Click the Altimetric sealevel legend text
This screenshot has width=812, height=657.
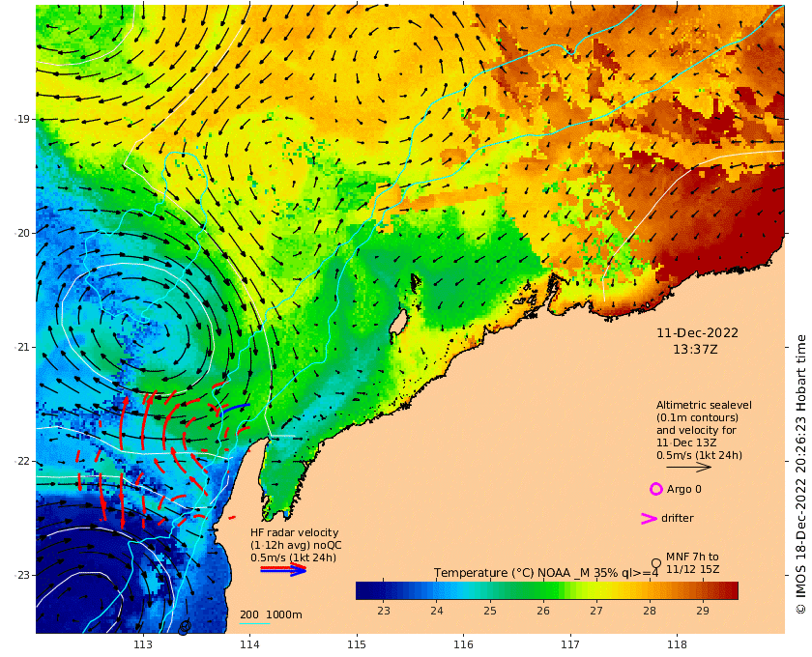(704, 405)
